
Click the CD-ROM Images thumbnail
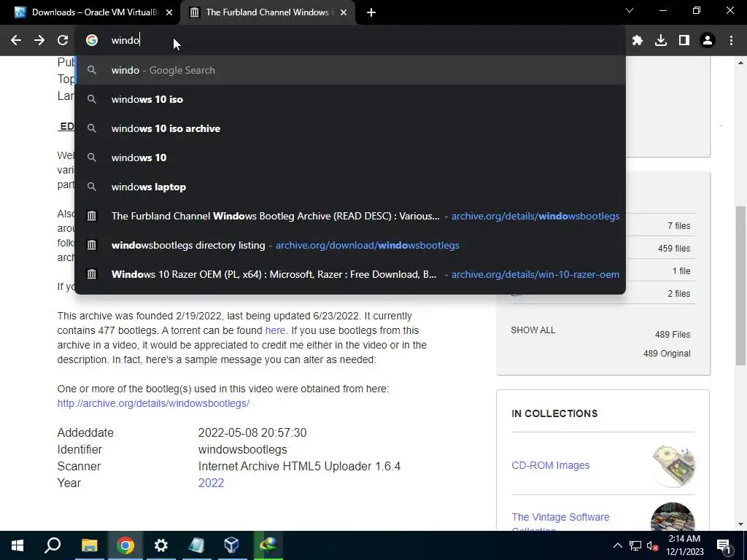tap(673, 465)
